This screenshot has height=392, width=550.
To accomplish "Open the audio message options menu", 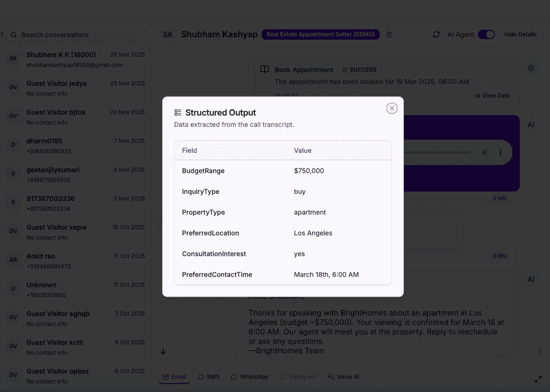I will click(x=500, y=152).
